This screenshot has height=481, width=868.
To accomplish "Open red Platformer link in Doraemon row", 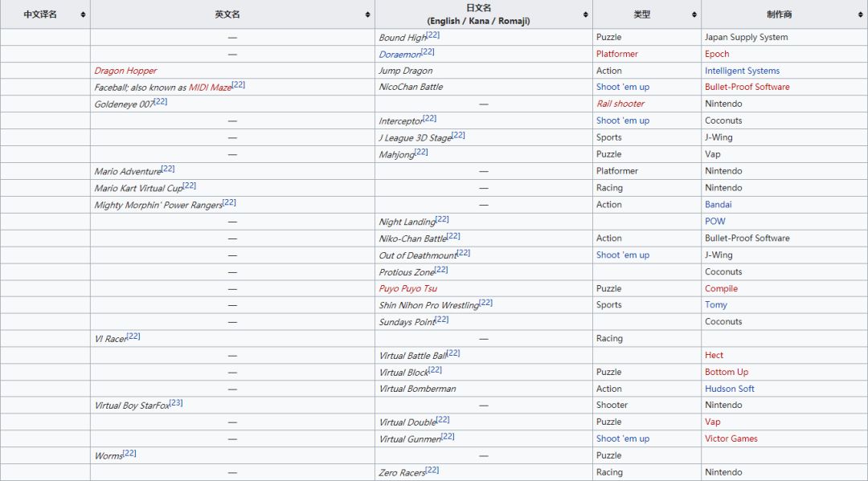I will pos(616,54).
